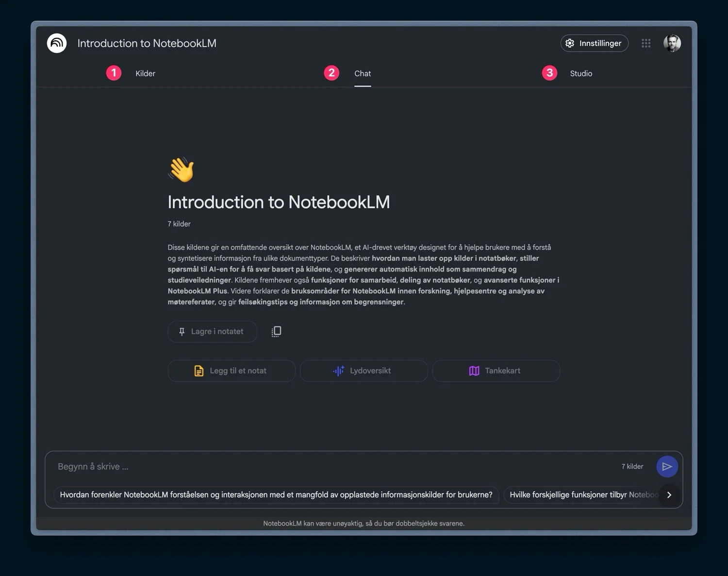
Task: Open the Studio tab
Action: coord(581,73)
